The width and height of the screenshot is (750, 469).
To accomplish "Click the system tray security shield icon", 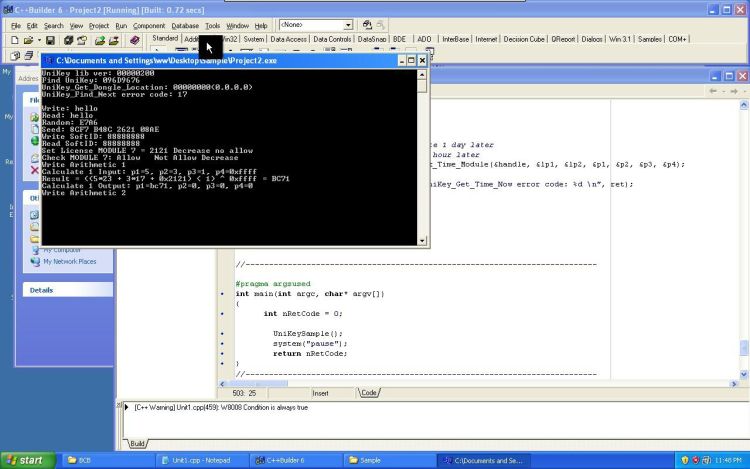I will click(685, 460).
